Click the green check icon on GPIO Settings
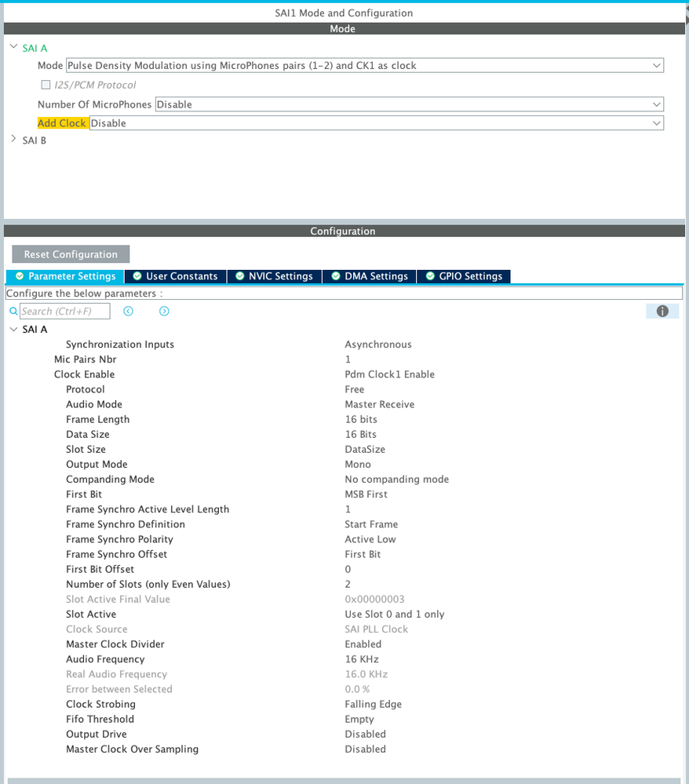Viewport: 689px width, 784px height. point(429,276)
